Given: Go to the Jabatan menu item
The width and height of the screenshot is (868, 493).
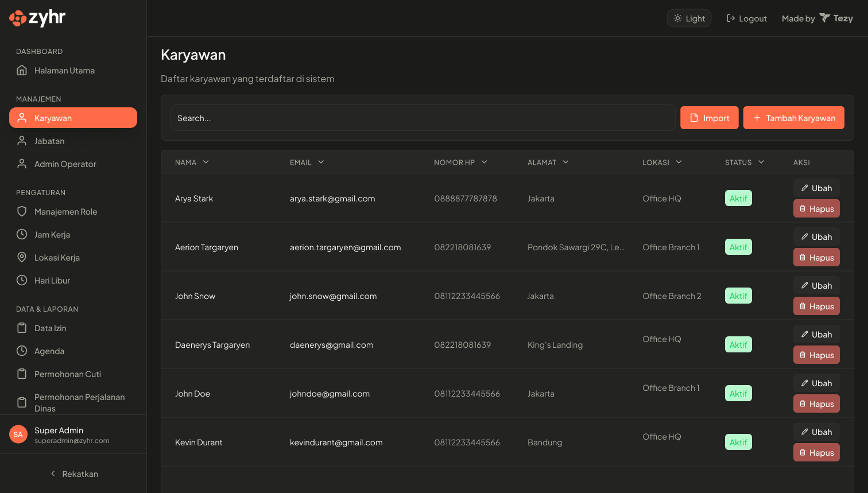Looking at the screenshot, I should (x=49, y=141).
